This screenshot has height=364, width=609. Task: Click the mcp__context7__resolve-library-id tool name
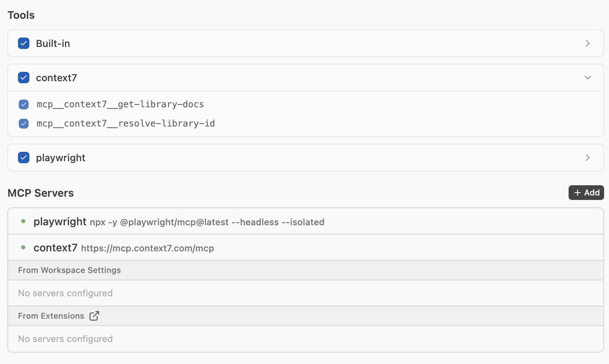[x=126, y=124]
